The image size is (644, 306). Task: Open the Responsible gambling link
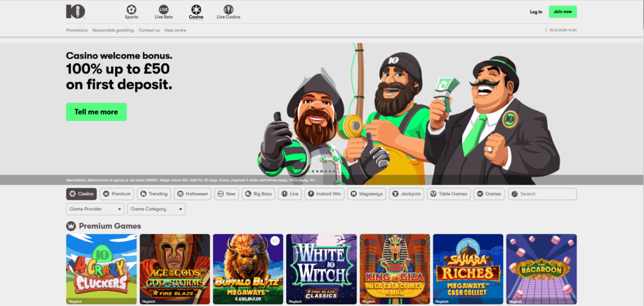113,30
